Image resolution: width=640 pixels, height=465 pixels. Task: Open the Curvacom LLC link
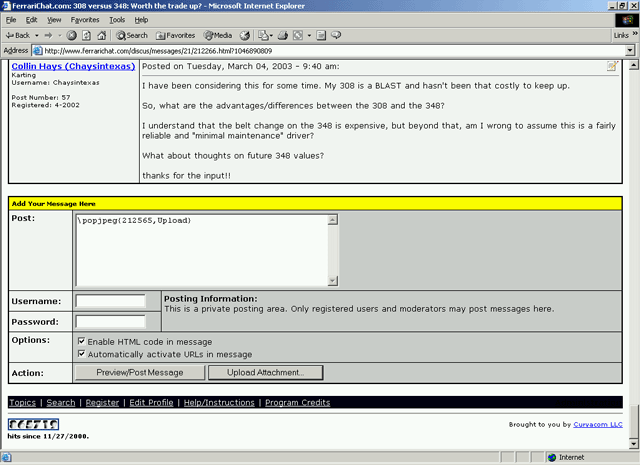pyautogui.click(x=598, y=425)
